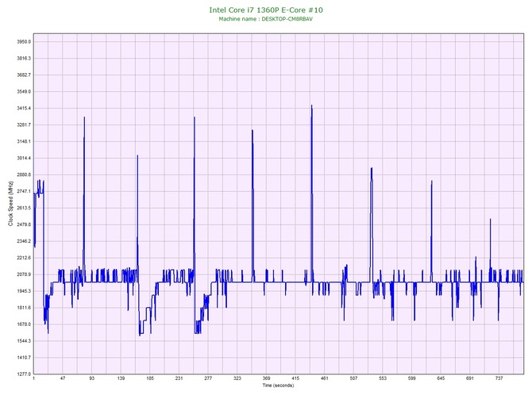Viewport: 532px width, 399px height.
Task: Click the x-axis tick label 93
Action: [92, 378]
